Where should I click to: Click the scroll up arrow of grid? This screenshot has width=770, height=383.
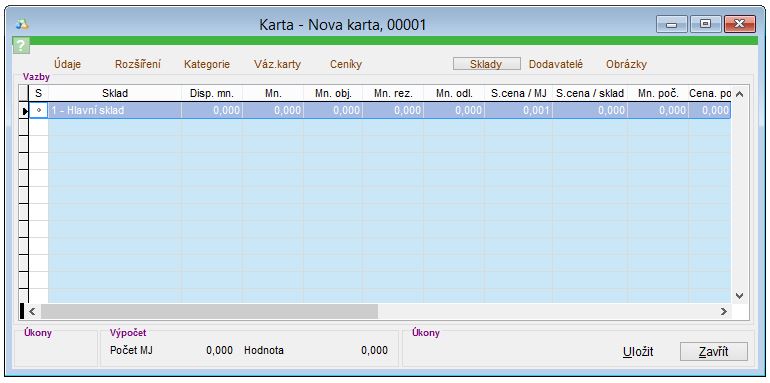[x=740, y=94]
